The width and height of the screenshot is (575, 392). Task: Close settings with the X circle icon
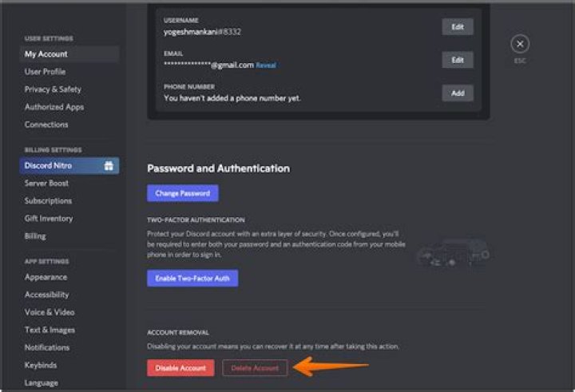click(x=520, y=45)
